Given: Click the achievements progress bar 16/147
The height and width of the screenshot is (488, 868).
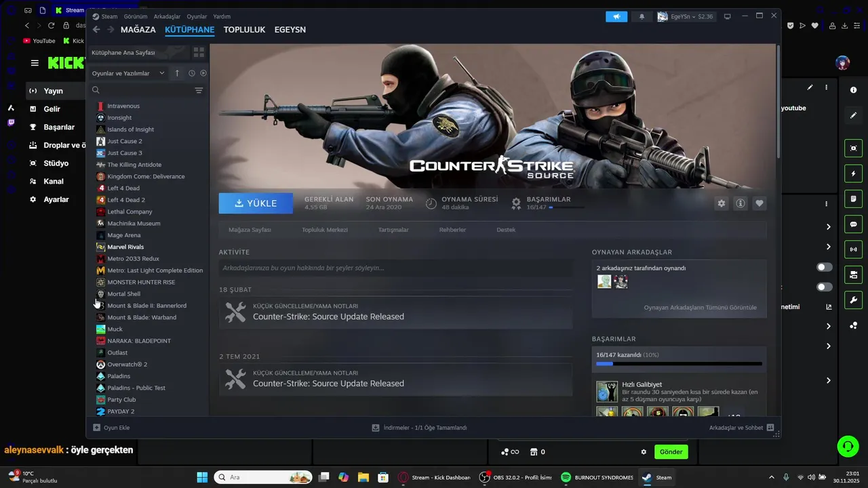Looking at the screenshot, I should (679, 364).
